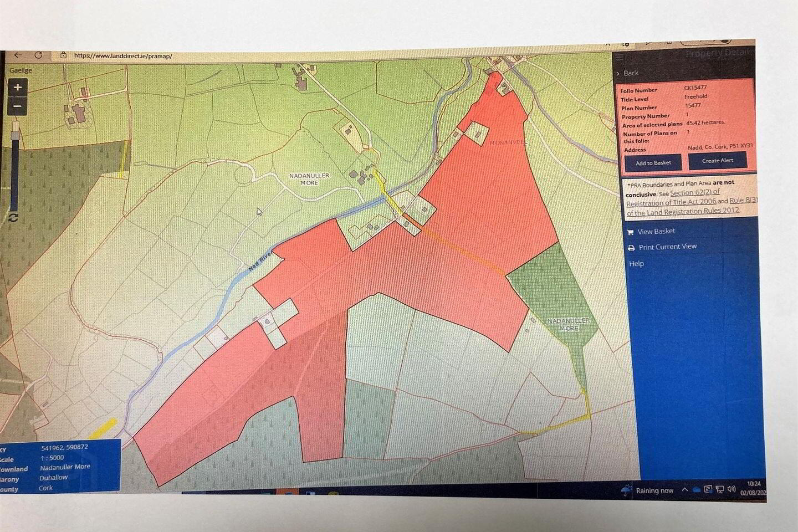
Task: Switch language via the Gaeilge link
Action: [x=21, y=70]
